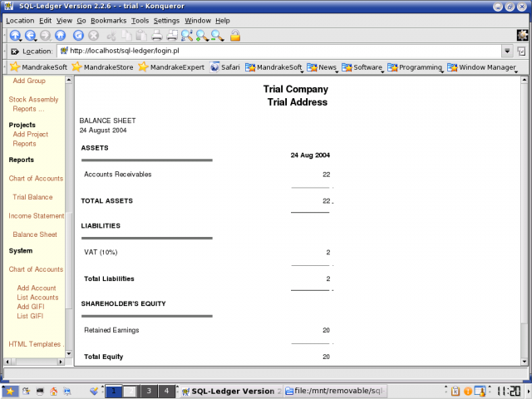Open the MandrakeStore bookmark
532x399 pixels.
tap(103, 67)
